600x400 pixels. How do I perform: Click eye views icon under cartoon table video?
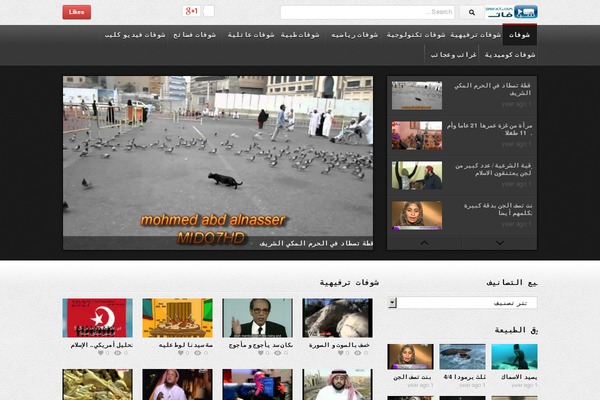tap(197, 353)
